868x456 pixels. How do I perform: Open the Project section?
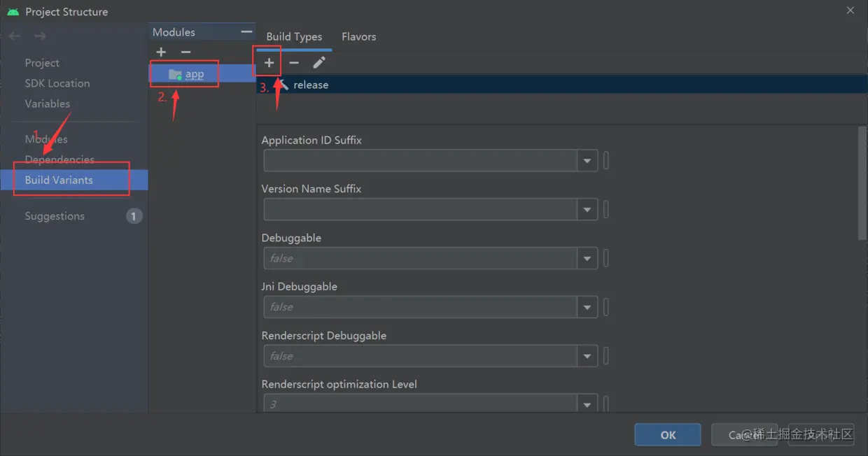tap(42, 63)
